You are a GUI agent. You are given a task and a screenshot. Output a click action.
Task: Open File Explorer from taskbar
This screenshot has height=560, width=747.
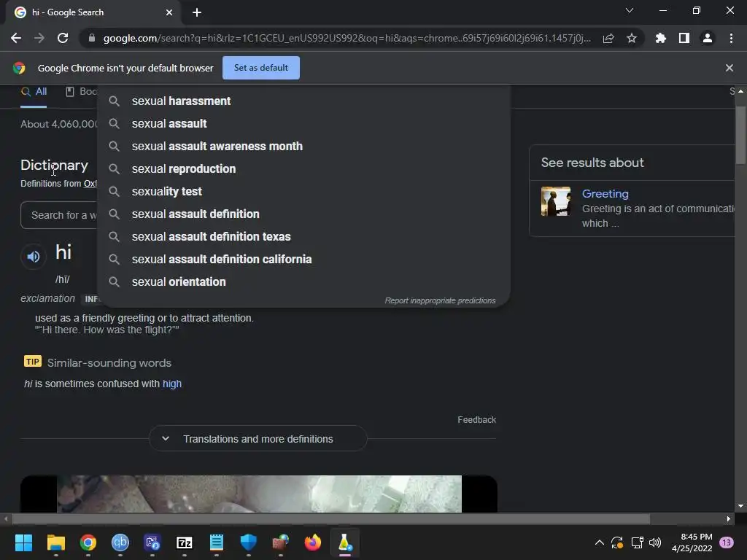55,542
